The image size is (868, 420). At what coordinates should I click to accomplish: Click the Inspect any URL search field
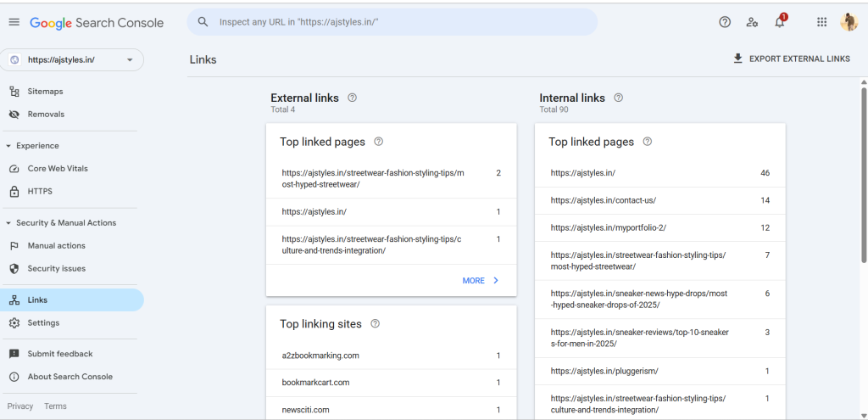pos(392,22)
